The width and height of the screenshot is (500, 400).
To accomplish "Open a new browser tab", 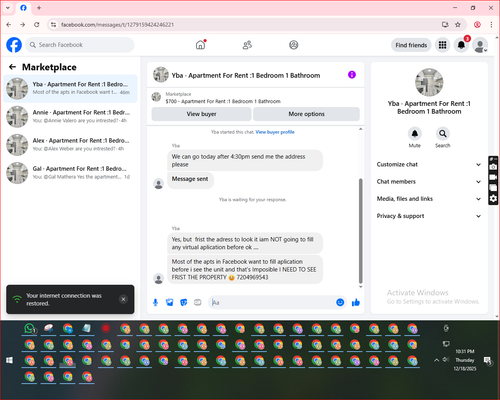I will (39, 8).
